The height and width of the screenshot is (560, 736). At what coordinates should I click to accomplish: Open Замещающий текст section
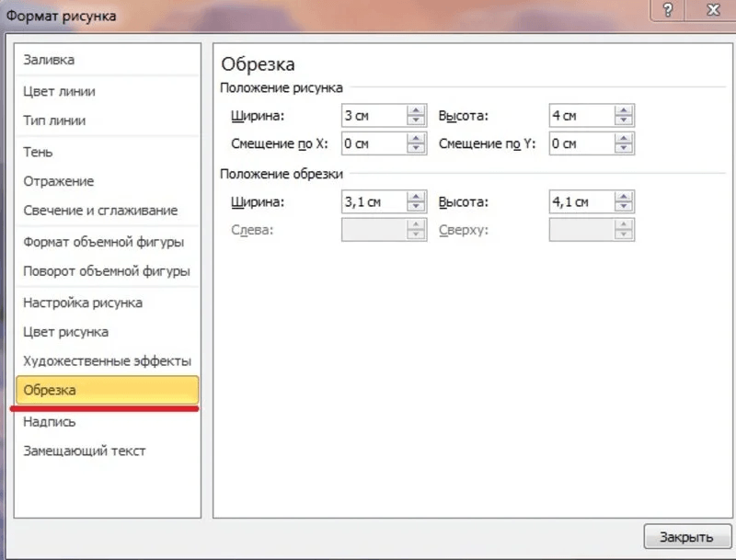84,451
